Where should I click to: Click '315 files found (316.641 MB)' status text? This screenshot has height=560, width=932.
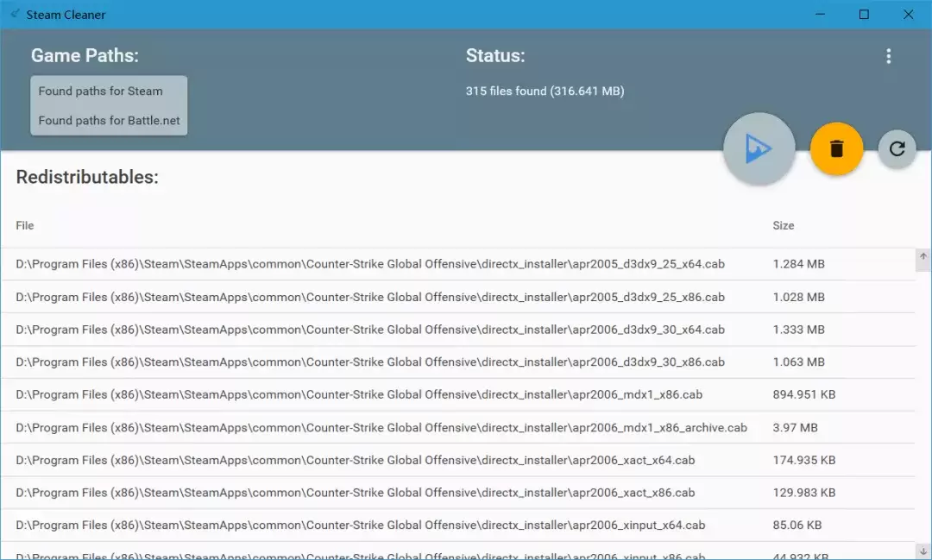[x=545, y=91]
